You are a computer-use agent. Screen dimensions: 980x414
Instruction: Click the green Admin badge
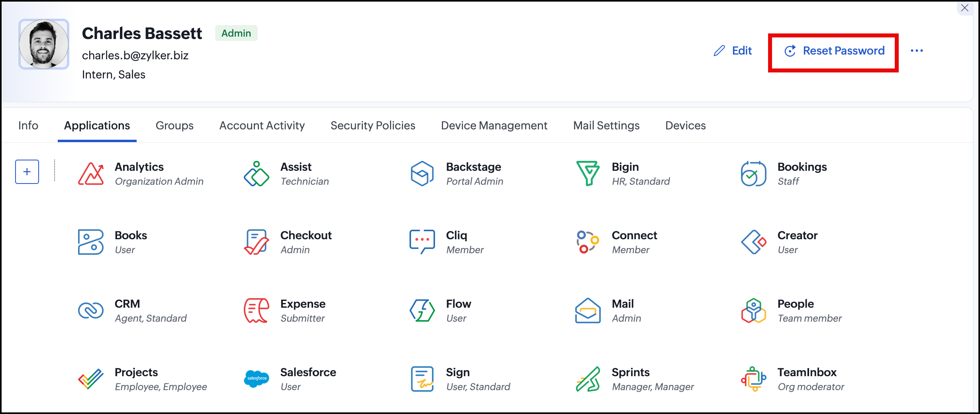[236, 33]
